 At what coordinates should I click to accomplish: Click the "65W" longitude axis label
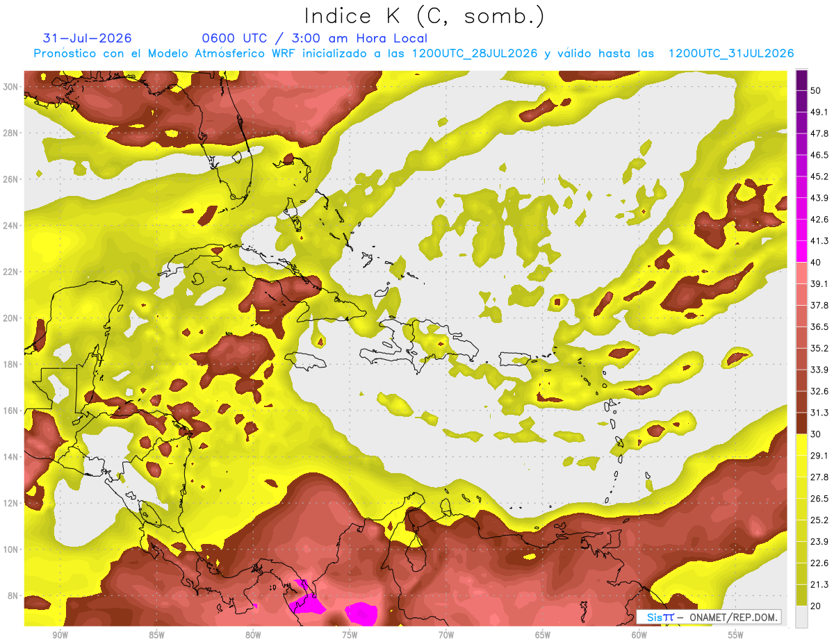click(543, 636)
